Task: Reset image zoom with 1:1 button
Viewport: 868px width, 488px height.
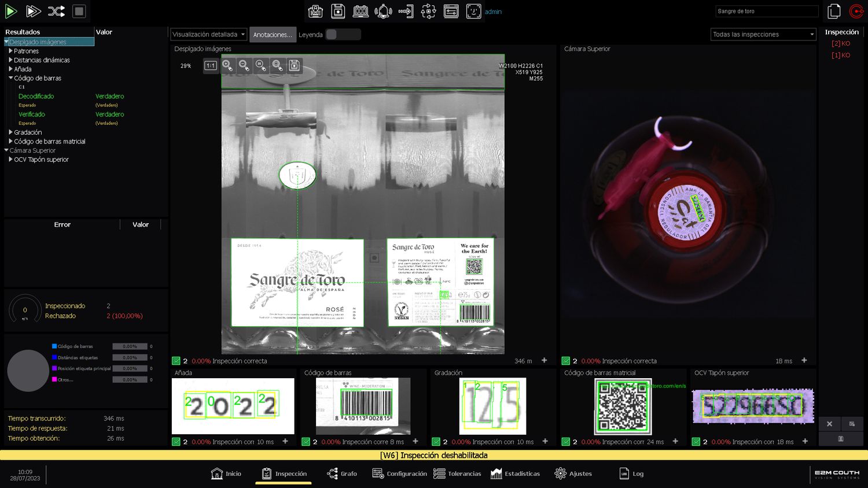Action: click(x=211, y=66)
